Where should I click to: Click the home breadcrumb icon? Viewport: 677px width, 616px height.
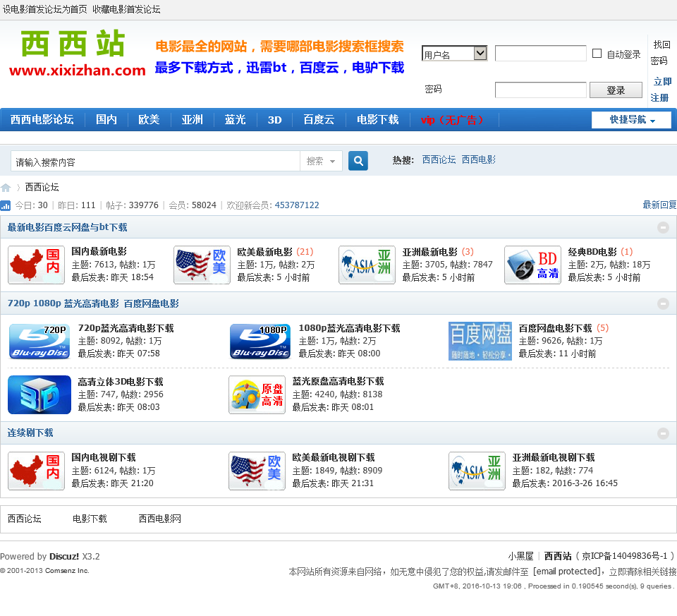[6, 188]
